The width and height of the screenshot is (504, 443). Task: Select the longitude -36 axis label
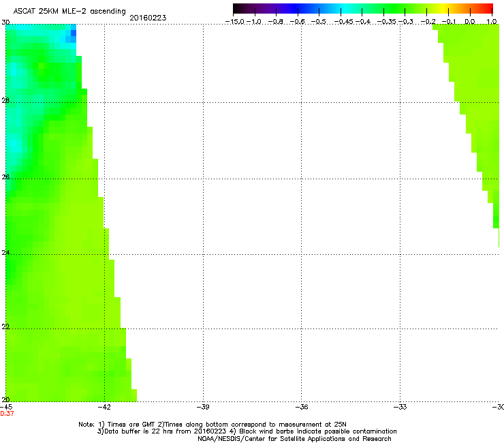301,407
